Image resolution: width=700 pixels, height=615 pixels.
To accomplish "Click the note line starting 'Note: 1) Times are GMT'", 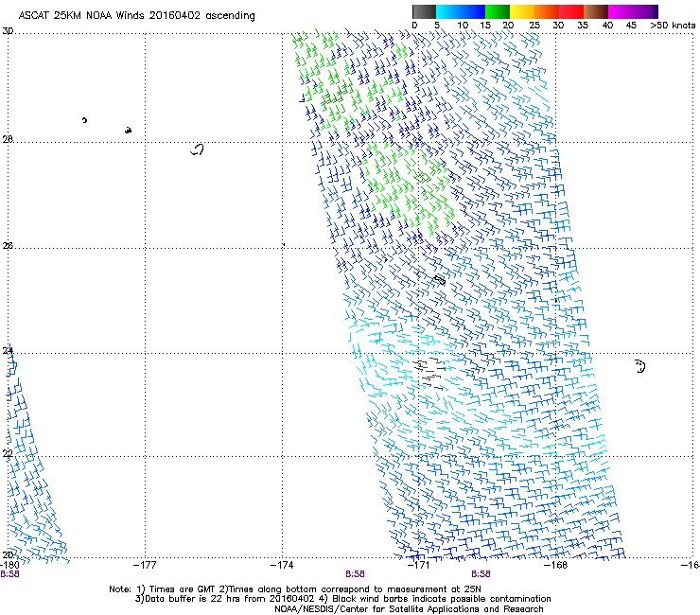I will pyautogui.click(x=295, y=589).
